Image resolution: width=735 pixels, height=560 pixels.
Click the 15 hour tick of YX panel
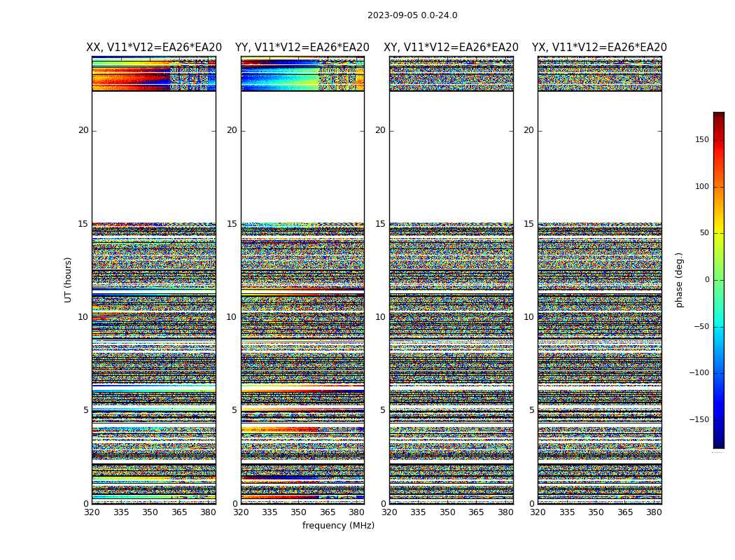(x=528, y=224)
